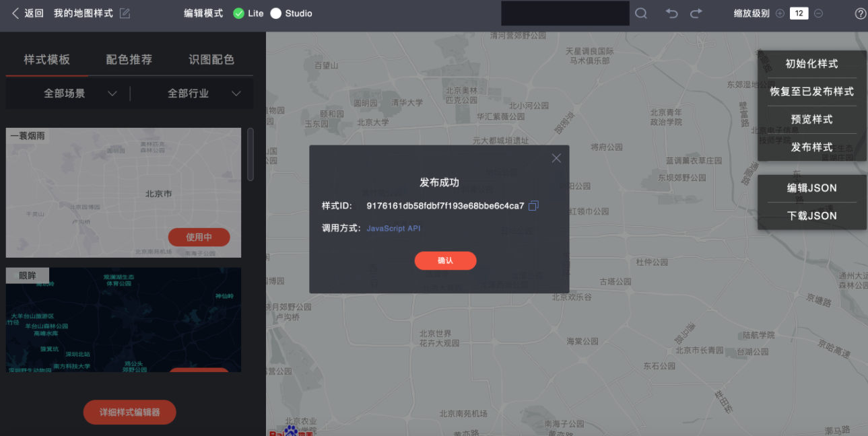Click 初始化样式 menu item

tap(812, 64)
